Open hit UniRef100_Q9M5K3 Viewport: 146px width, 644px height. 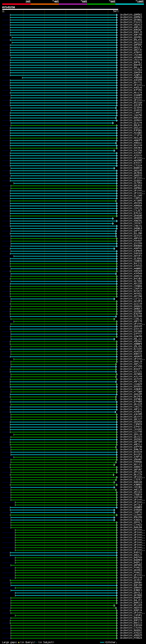131,17
